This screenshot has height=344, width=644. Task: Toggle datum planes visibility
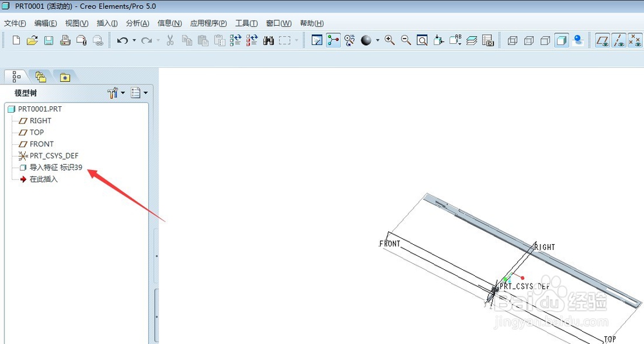click(603, 41)
